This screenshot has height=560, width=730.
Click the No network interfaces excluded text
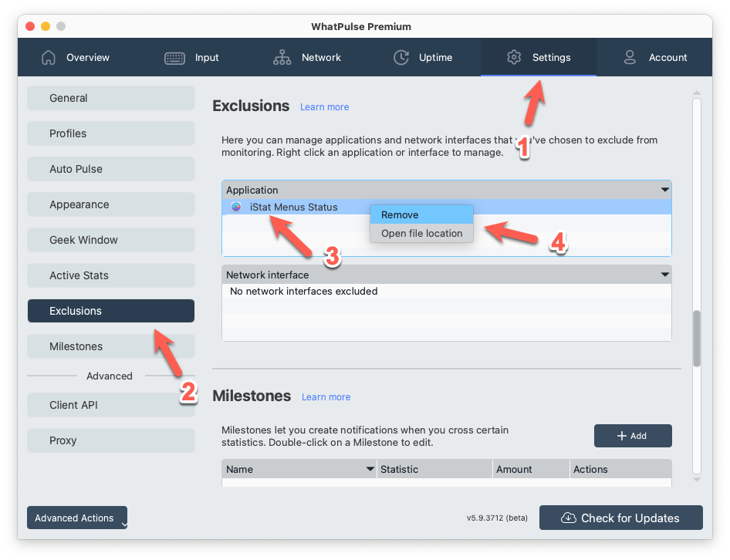[303, 291]
